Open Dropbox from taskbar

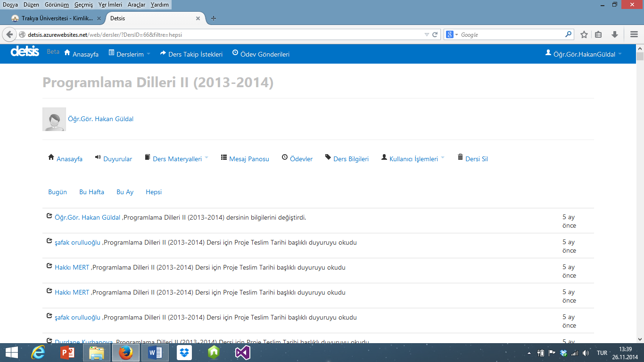point(184,353)
